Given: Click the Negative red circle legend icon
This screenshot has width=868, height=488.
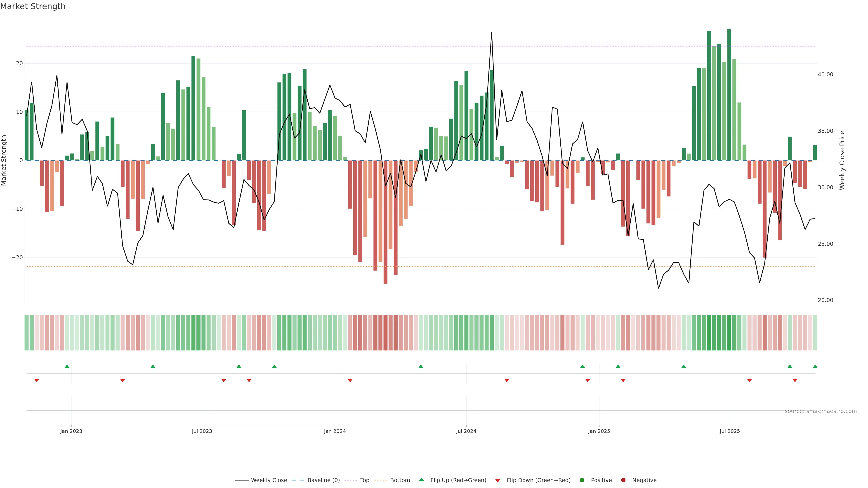Looking at the screenshot, I should 623,480.
